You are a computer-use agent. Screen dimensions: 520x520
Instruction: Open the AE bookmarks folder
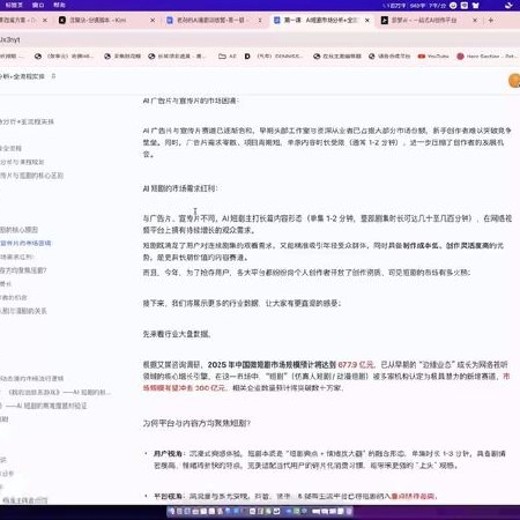[227, 56]
